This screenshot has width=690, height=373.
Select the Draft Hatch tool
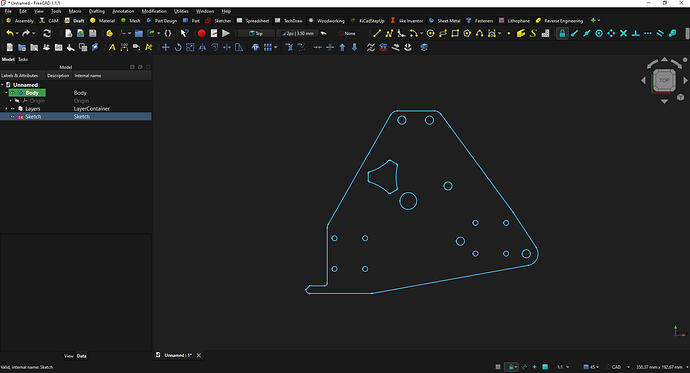(546, 33)
